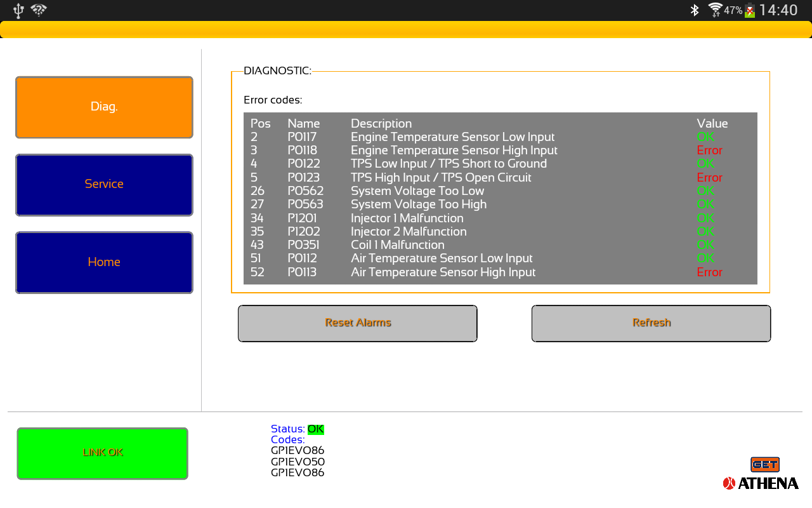Select code P1201 in the table
Screen dimensions: 812x508
(x=303, y=218)
